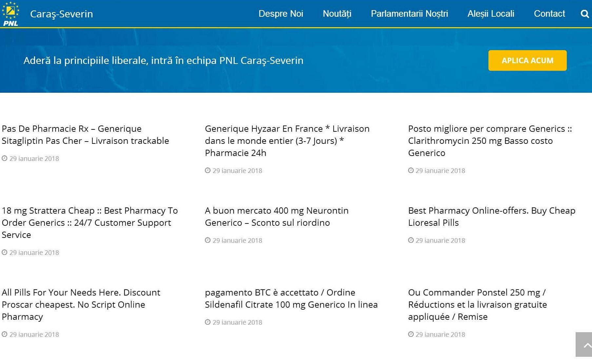Open the Generique Hyzaar En France post

point(287,141)
